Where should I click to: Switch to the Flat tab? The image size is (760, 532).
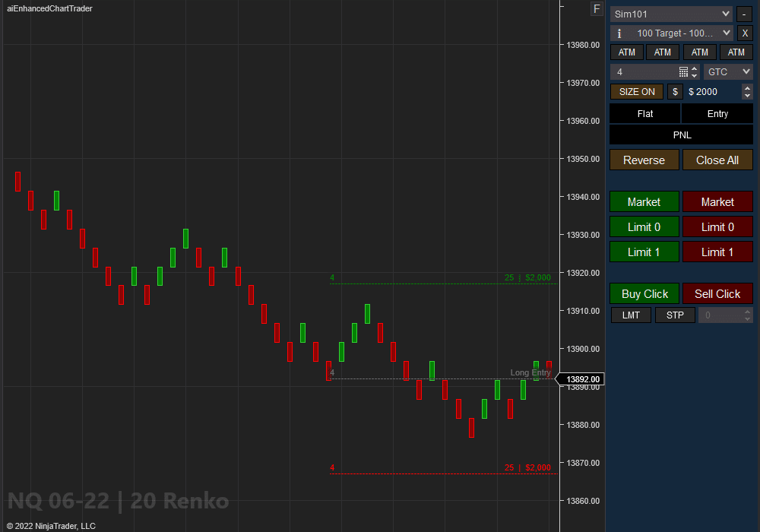644,113
